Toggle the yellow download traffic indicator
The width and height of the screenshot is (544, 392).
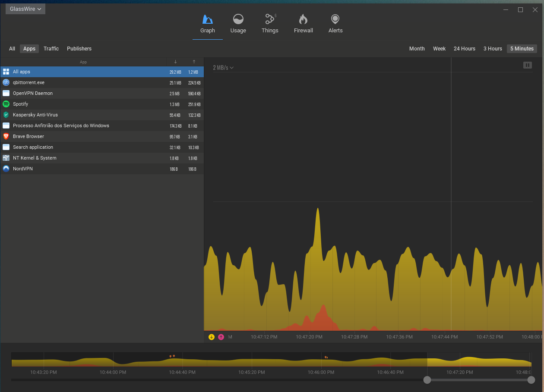point(212,337)
